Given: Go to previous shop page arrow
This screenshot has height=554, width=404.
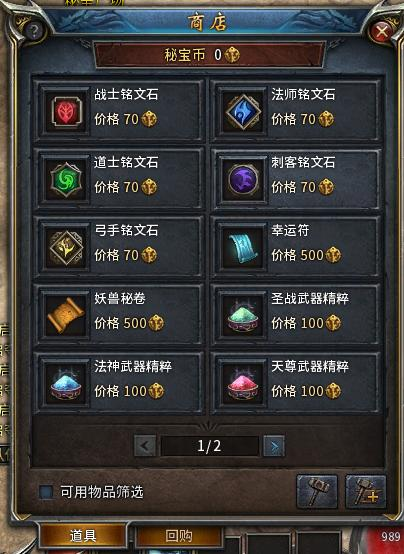Looking at the screenshot, I should (x=145, y=446).
